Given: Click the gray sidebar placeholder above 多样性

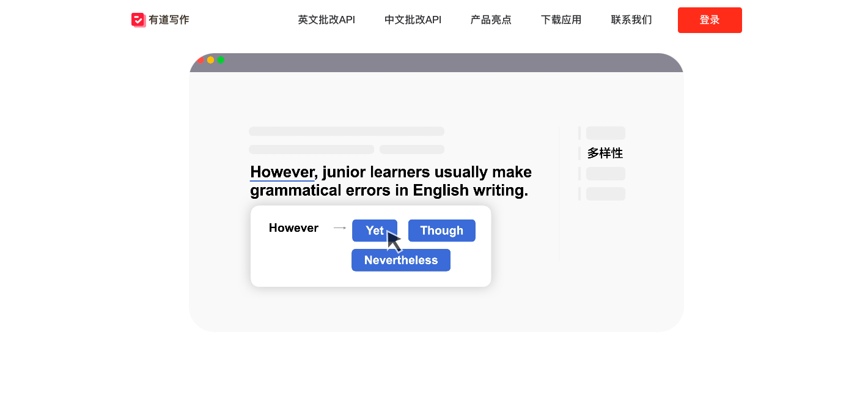Looking at the screenshot, I should 605,133.
